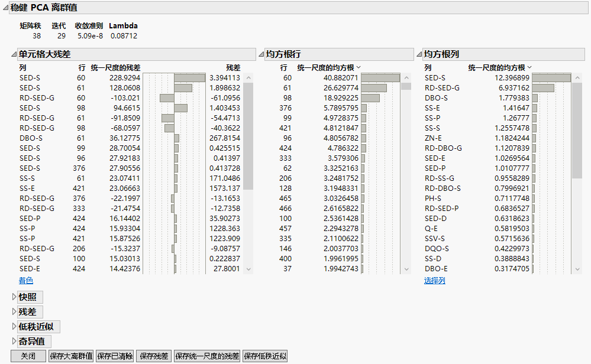The width and height of the screenshot is (591, 364).
Task: Open the 着色 link
Action: [x=26, y=281]
